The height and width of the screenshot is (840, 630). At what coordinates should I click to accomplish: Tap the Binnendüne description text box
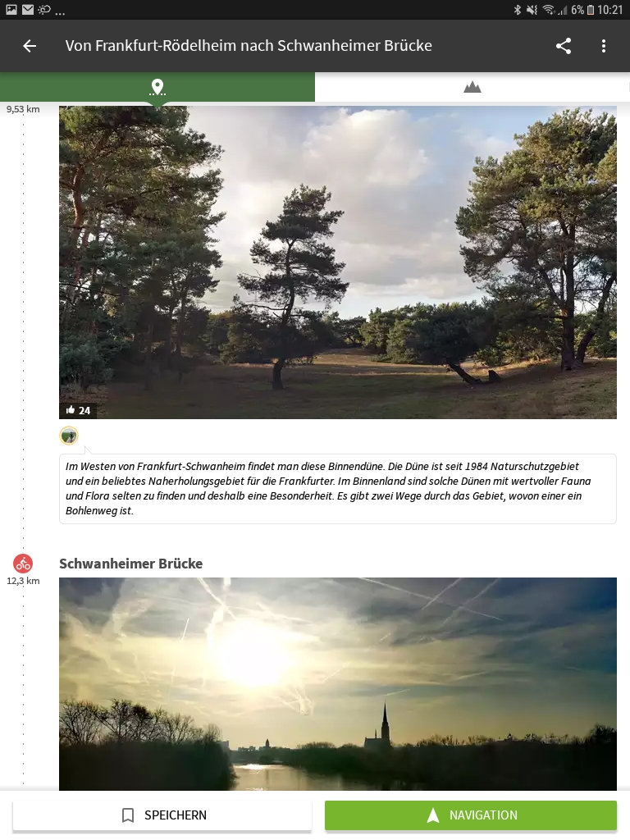tap(337, 489)
